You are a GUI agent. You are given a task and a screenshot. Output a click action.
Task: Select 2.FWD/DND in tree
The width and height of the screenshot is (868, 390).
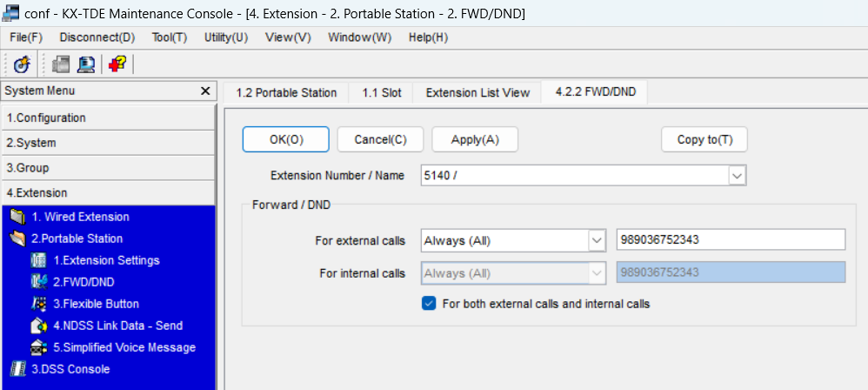(83, 282)
